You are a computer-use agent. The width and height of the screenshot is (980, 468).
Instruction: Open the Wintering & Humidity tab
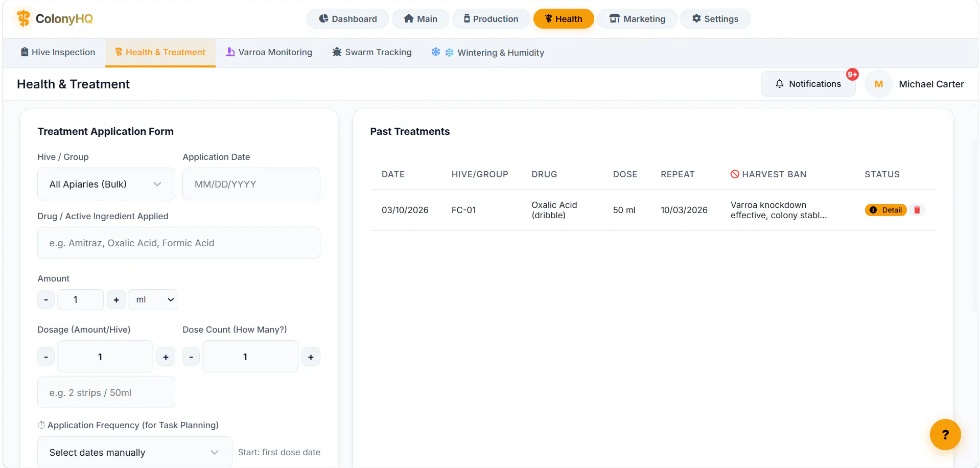[x=487, y=52]
